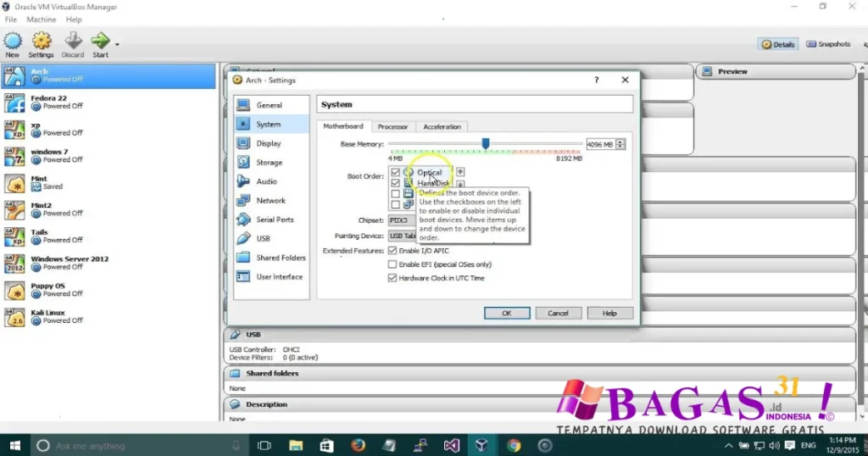The width and height of the screenshot is (868, 456).
Task: Select the Kali Linux virtual machine
Action: click(x=108, y=316)
